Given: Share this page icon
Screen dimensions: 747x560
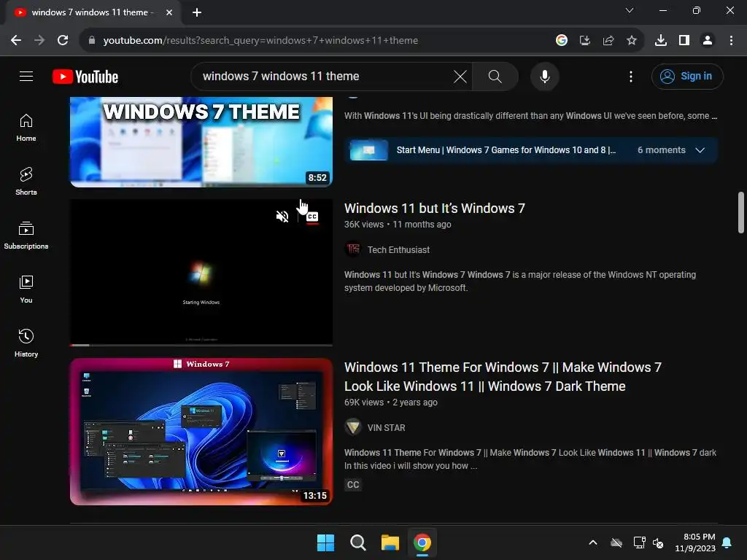Looking at the screenshot, I should (x=608, y=41).
